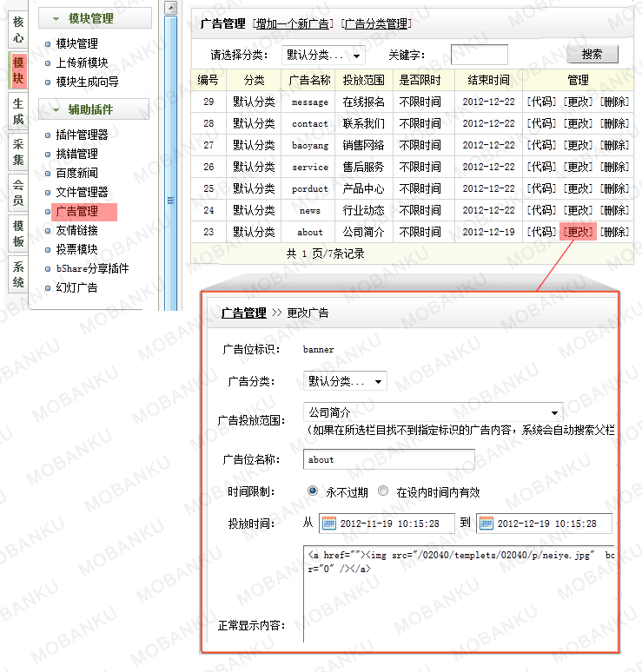Open 上传新模块 menu item
Image resolution: width=642 pixels, height=672 pixels.
pyautogui.click(x=83, y=63)
